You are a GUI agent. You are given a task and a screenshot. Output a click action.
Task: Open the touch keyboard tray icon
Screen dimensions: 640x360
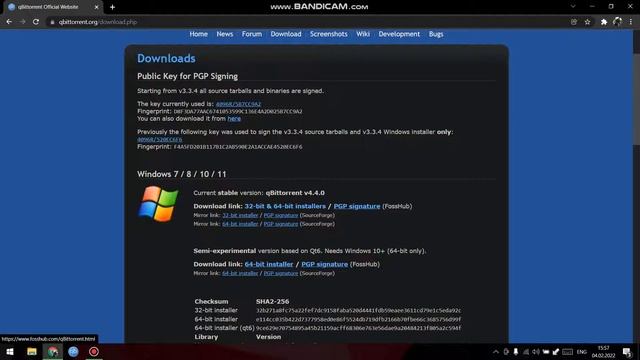(x=567, y=352)
